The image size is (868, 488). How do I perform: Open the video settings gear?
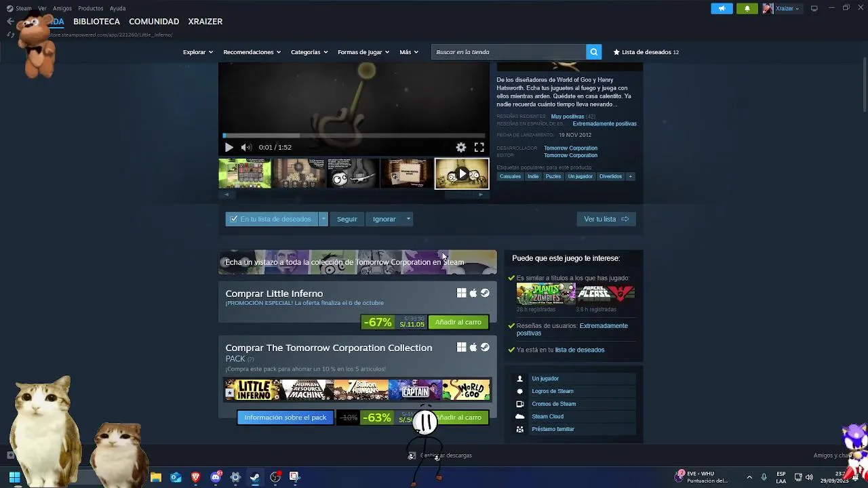(461, 147)
